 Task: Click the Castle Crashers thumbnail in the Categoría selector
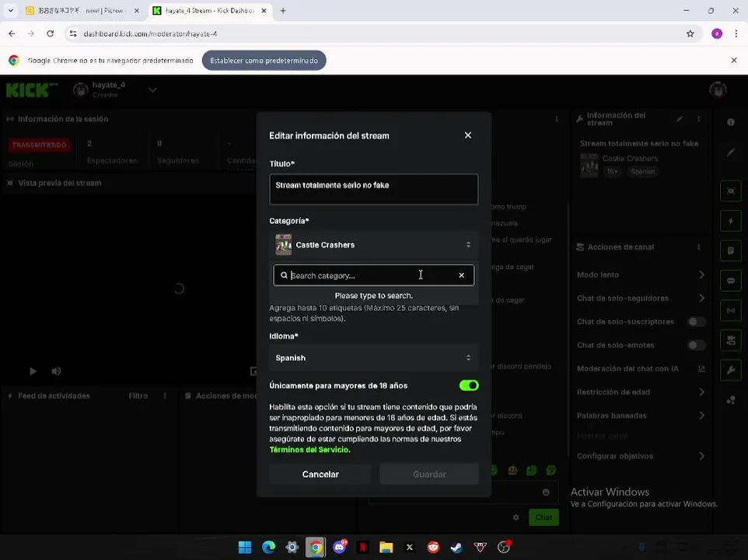283,245
